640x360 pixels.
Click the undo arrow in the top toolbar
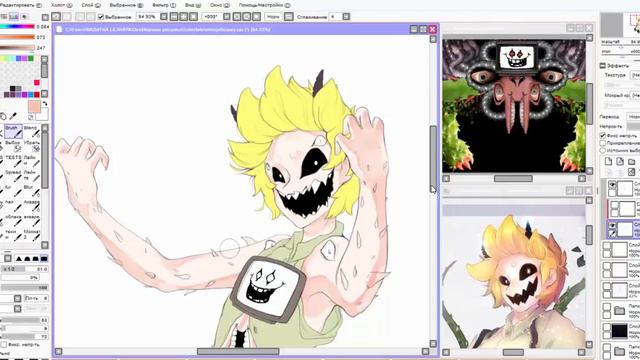click(56, 17)
